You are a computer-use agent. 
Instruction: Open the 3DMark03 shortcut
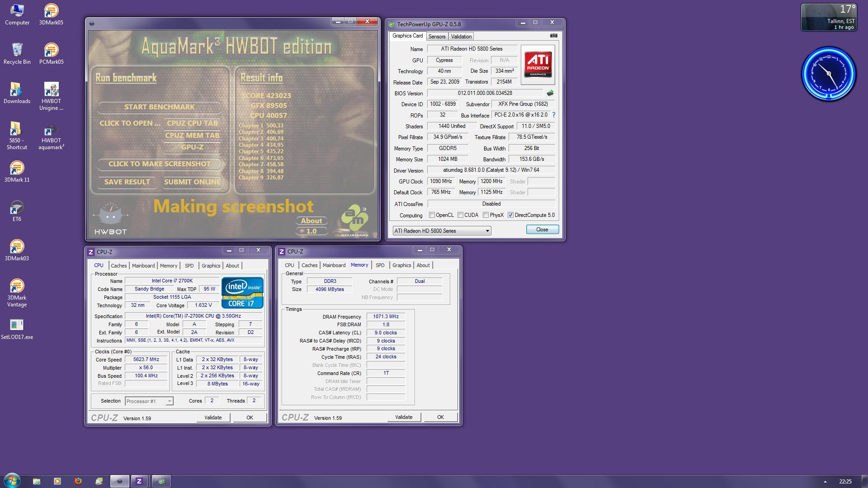17,250
